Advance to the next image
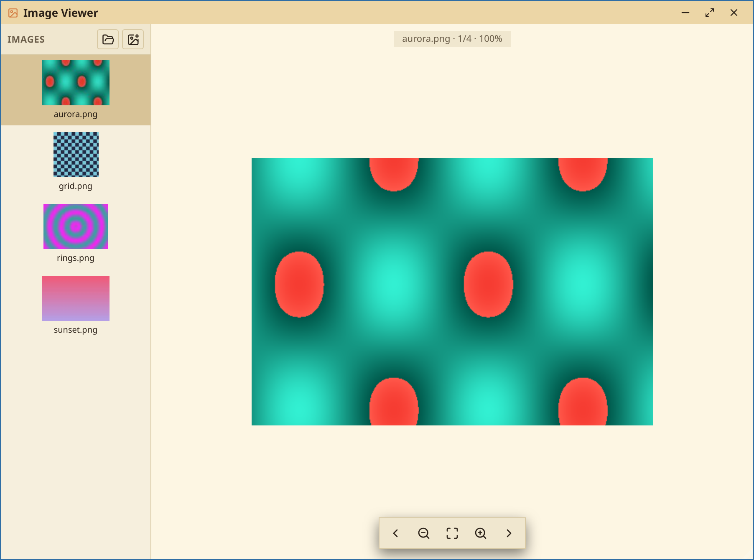Image resolution: width=754 pixels, height=560 pixels. [x=509, y=533]
